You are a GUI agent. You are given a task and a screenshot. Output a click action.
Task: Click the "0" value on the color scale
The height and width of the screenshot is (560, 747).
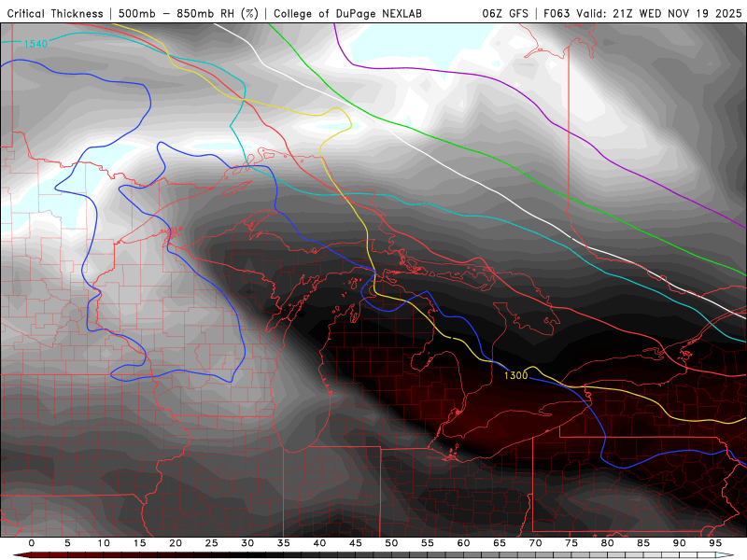tap(32, 543)
